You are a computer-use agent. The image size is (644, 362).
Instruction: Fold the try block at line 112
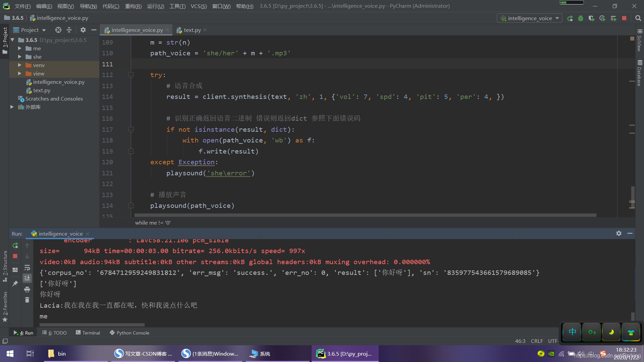(x=131, y=75)
